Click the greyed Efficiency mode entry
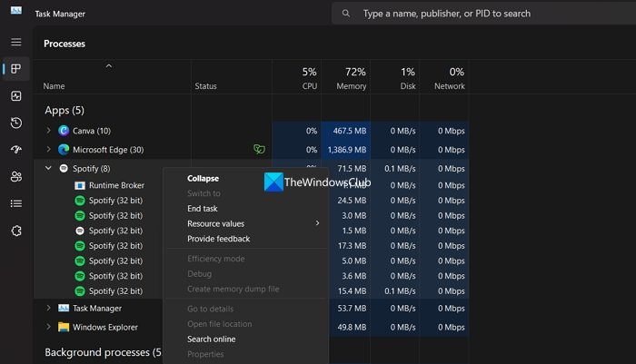This screenshot has height=364, width=636. pyautogui.click(x=216, y=259)
